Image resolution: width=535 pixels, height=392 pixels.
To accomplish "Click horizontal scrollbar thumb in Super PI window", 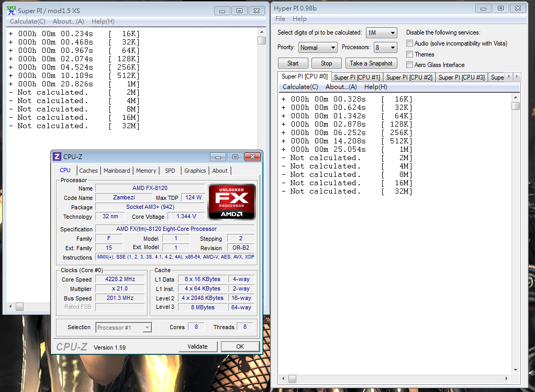I will click(20, 307).
